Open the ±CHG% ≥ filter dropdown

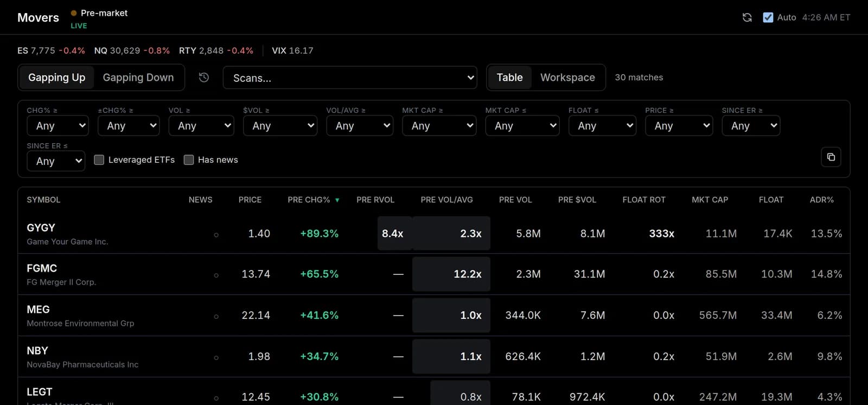pyautogui.click(x=129, y=126)
